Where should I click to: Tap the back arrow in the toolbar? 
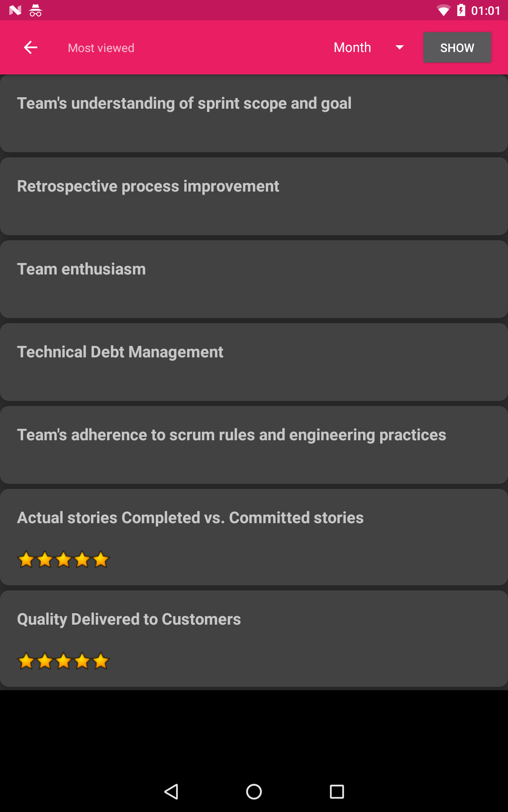[x=30, y=47]
